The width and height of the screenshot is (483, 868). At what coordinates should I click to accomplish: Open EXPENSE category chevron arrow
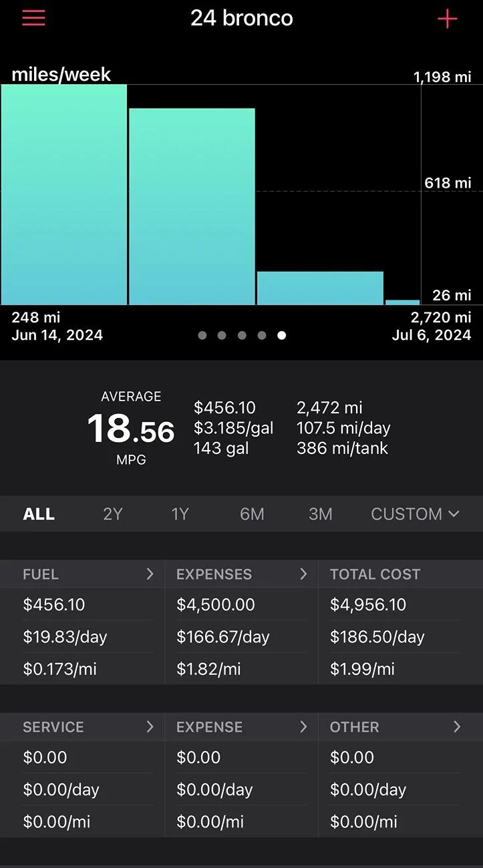[x=303, y=727]
